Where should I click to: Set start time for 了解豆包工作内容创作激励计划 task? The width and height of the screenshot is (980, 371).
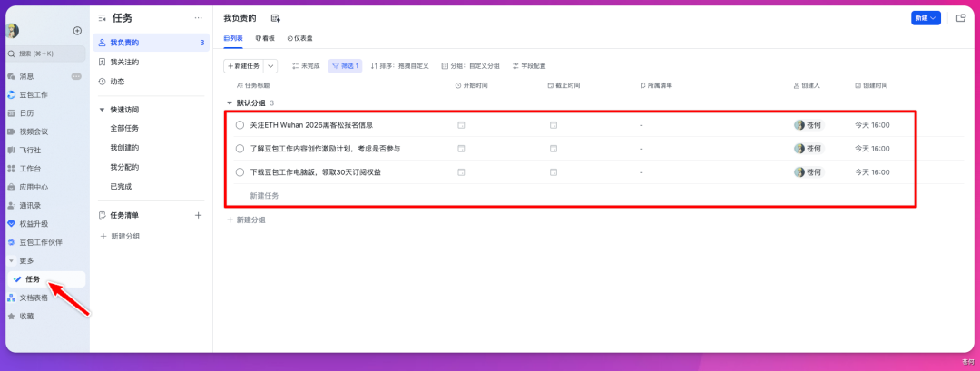461,149
